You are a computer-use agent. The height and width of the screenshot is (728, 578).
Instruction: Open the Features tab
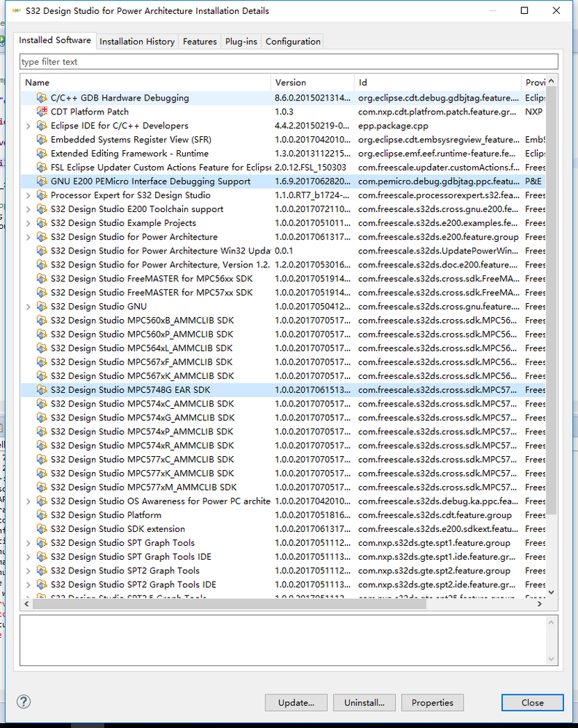click(x=200, y=42)
